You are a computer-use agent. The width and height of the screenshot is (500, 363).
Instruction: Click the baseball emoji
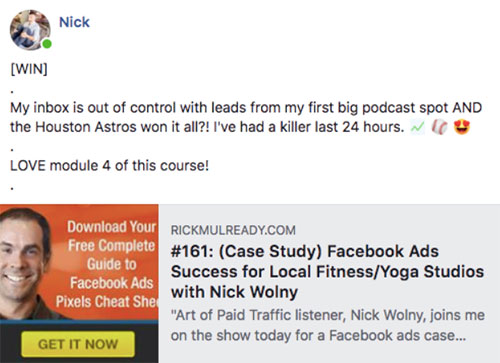coord(439,127)
